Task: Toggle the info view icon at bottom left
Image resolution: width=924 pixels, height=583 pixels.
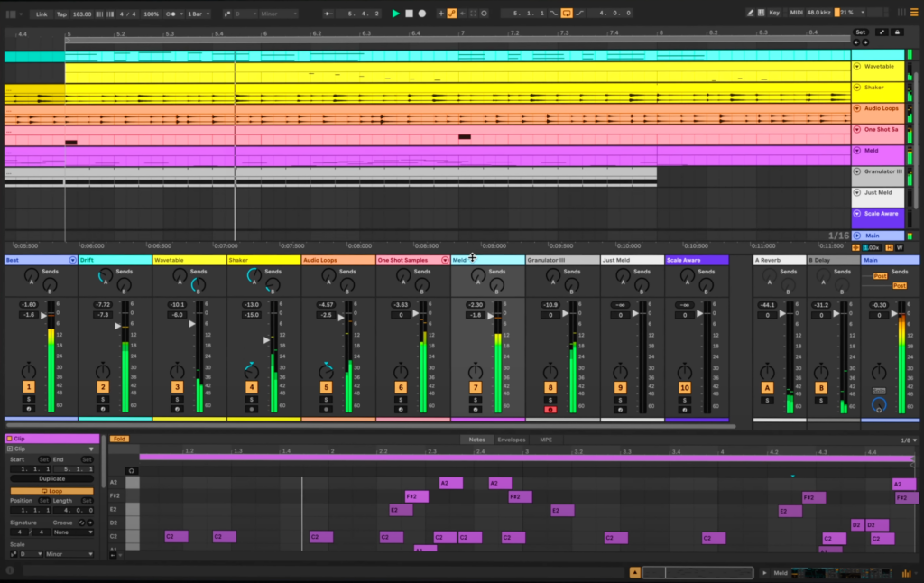Action: pyautogui.click(x=10, y=570)
